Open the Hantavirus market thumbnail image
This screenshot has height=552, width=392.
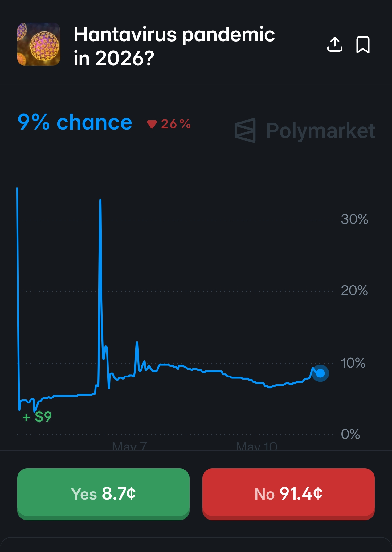pos(39,44)
